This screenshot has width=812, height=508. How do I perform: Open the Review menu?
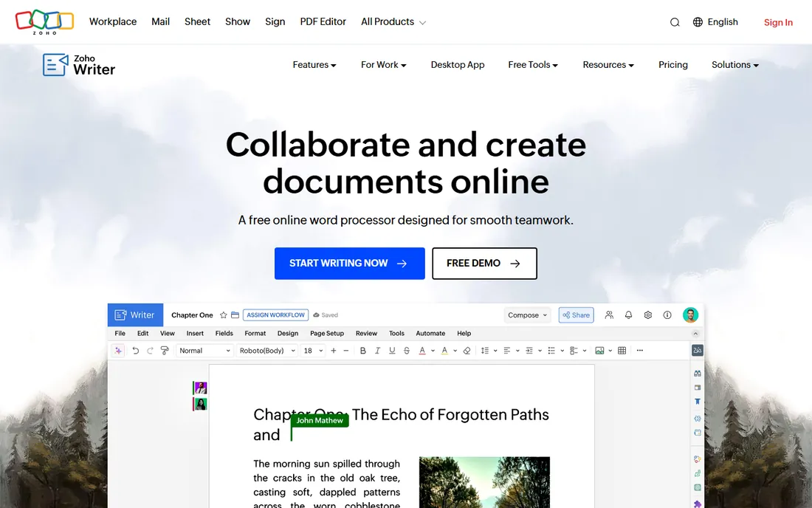click(366, 334)
